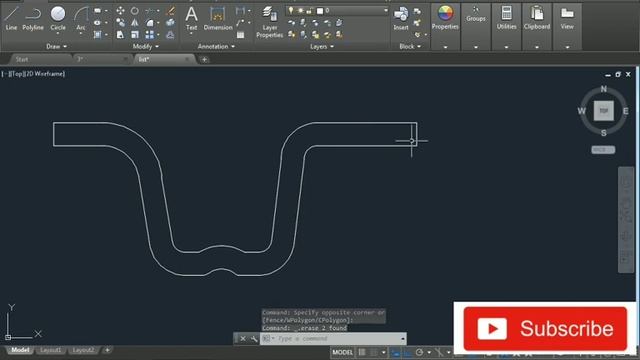Select the Array tool icon
The width and height of the screenshot is (640, 360).
[x=150, y=35]
